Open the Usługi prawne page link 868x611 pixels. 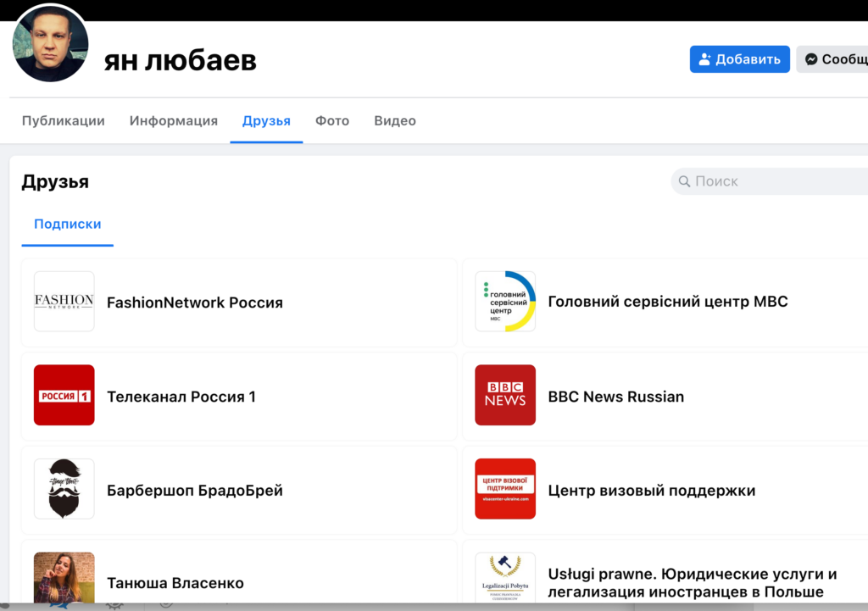692,583
